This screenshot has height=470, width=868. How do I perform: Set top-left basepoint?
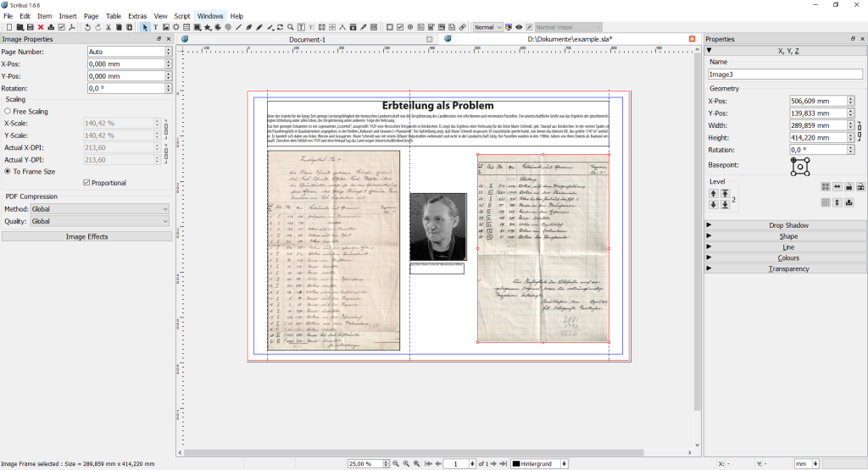click(x=793, y=160)
